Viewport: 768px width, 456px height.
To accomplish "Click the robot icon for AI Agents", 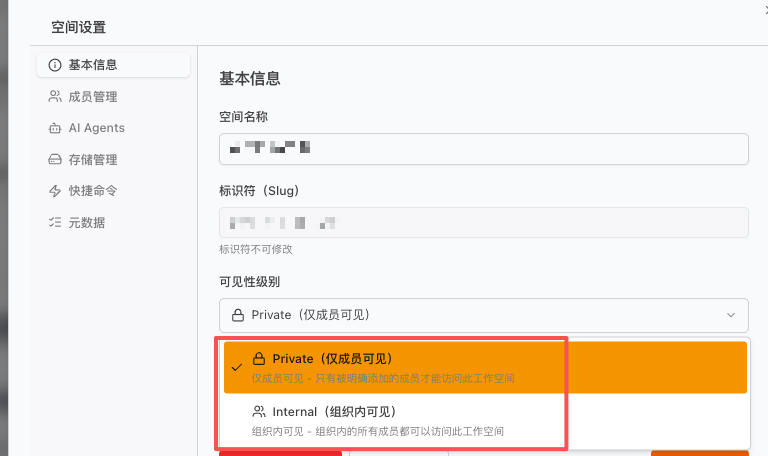I will click(x=55, y=128).
